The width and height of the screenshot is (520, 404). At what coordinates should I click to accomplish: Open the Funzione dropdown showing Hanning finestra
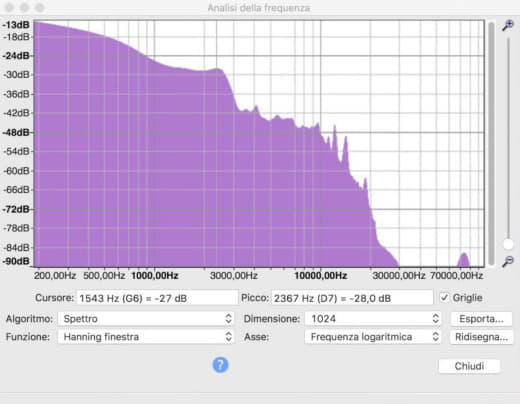pos(146,337)
